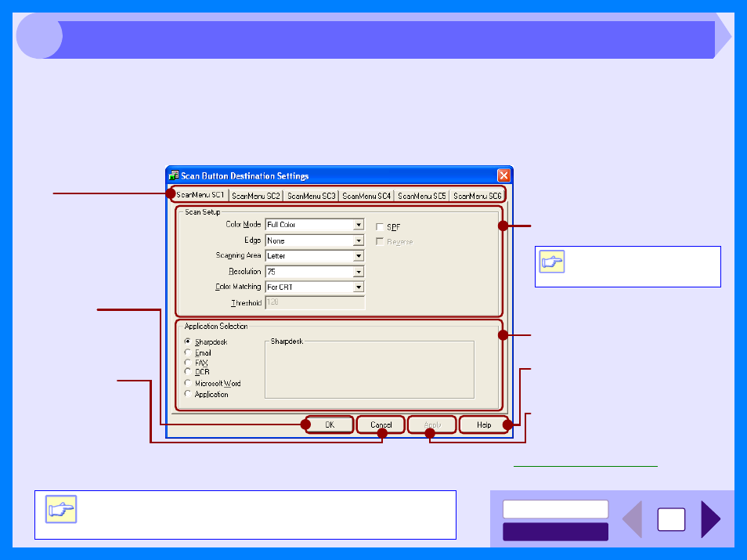Enable the SPF checkbox

380,227
